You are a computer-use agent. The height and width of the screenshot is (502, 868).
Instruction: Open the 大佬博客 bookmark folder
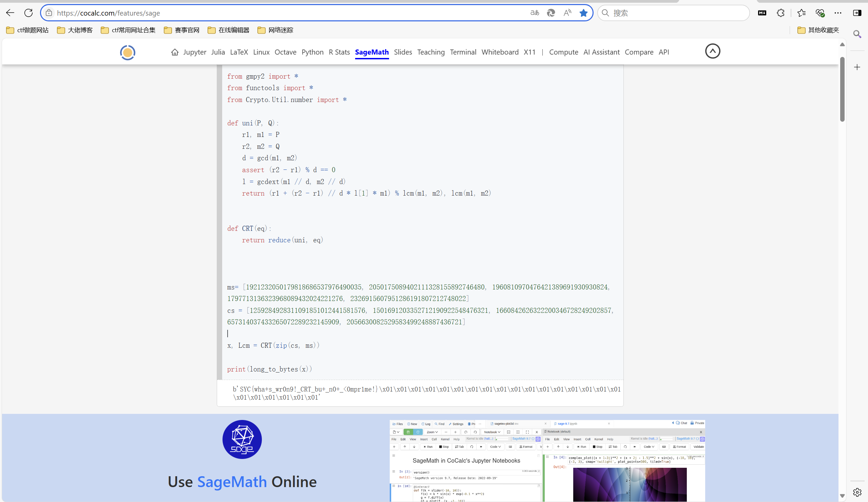(x=75, y=30)
